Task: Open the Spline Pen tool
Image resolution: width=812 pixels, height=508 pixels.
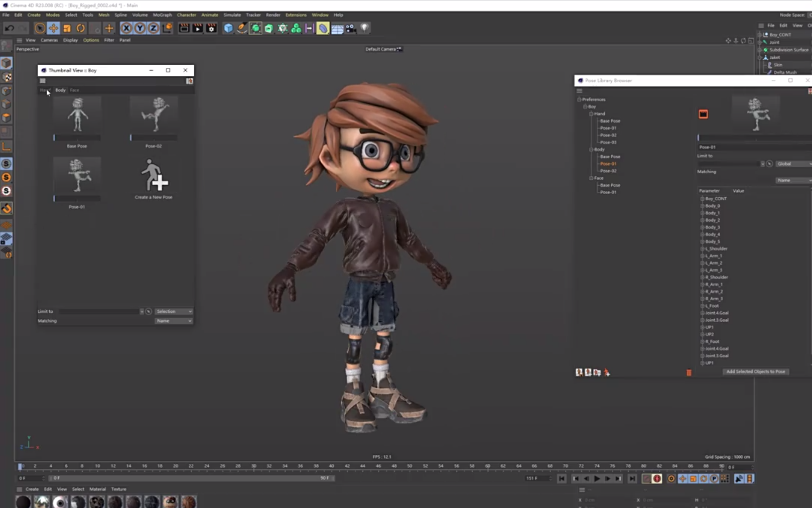Action: tap(242, 28)
